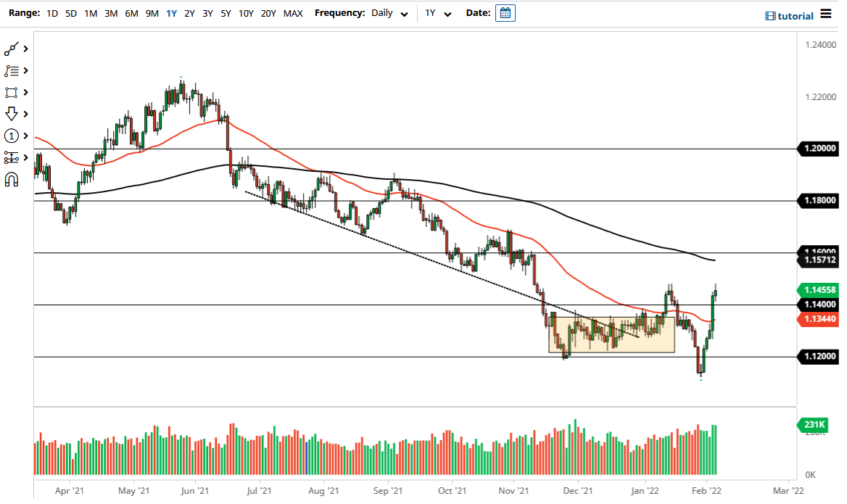
Task: Select the 3M range
Action: pyautogui.click(x=110, y=13)
